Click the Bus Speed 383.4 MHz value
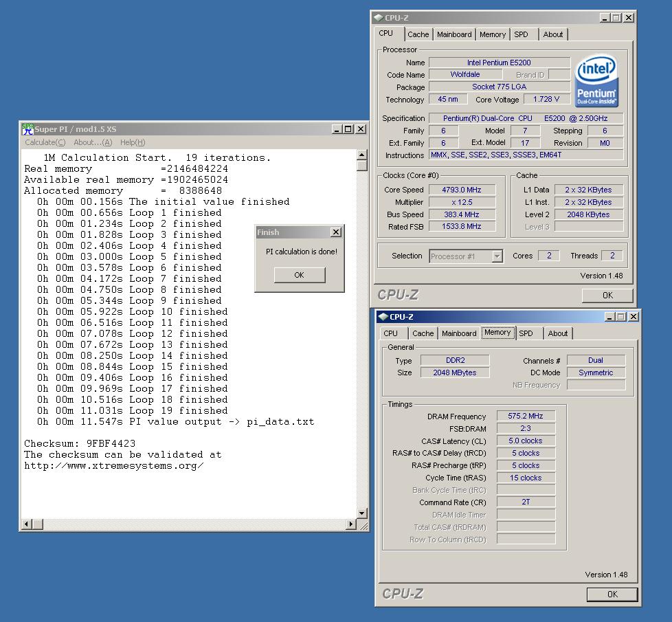 click(x=462, y=214)
